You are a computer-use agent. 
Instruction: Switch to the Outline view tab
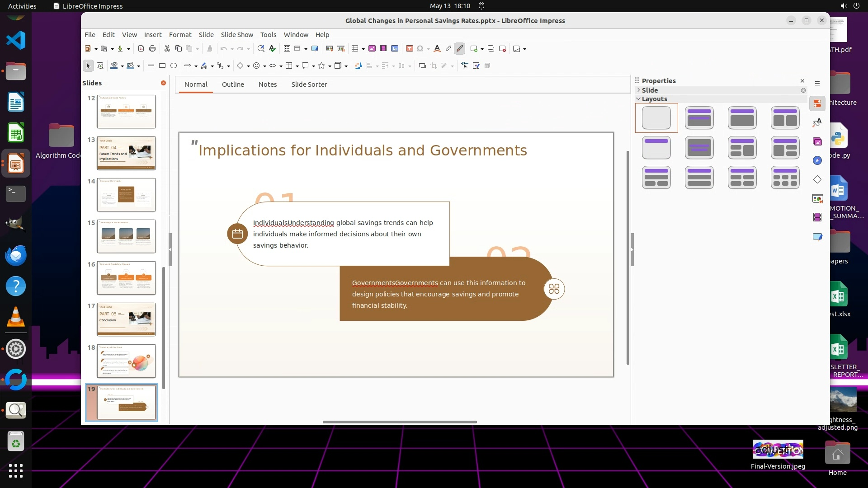[233, 84]
